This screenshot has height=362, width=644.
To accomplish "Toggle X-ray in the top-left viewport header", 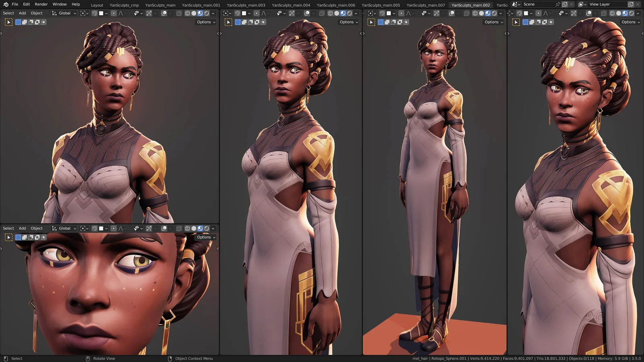I will point(179,13).
